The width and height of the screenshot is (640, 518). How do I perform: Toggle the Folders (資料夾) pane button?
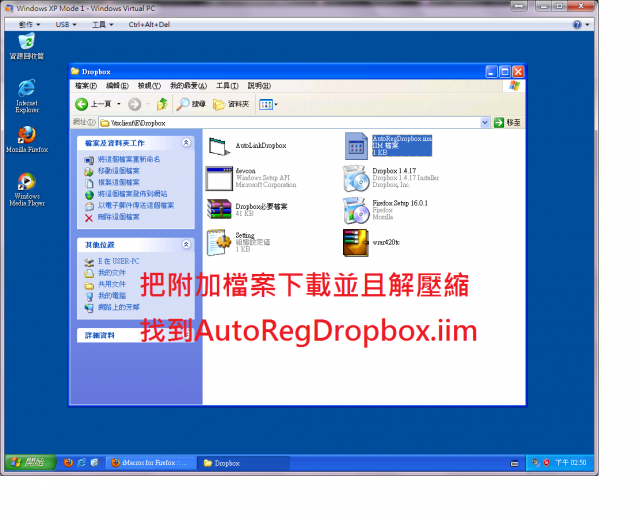tap(231, 104)
